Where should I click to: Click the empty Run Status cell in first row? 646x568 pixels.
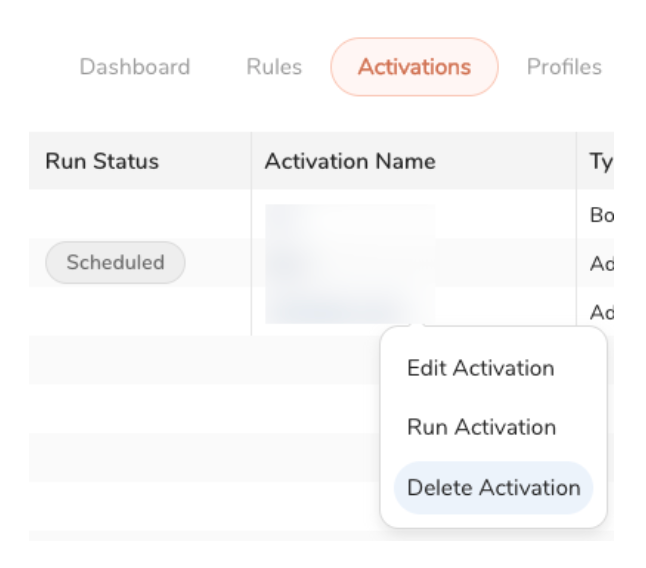140,215
